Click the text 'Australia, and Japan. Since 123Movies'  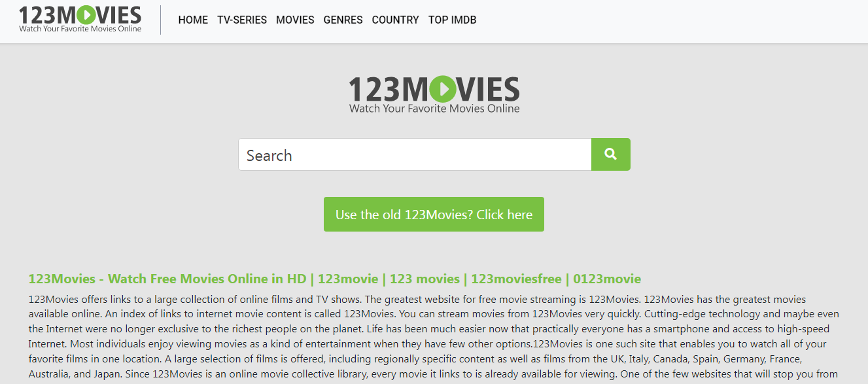(118, 374)
